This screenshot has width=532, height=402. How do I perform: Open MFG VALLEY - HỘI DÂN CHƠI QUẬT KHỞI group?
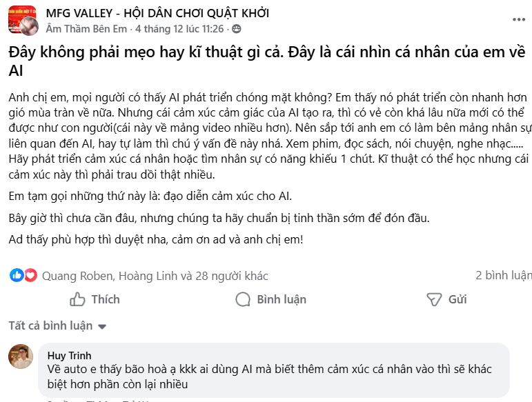[157, 13]
